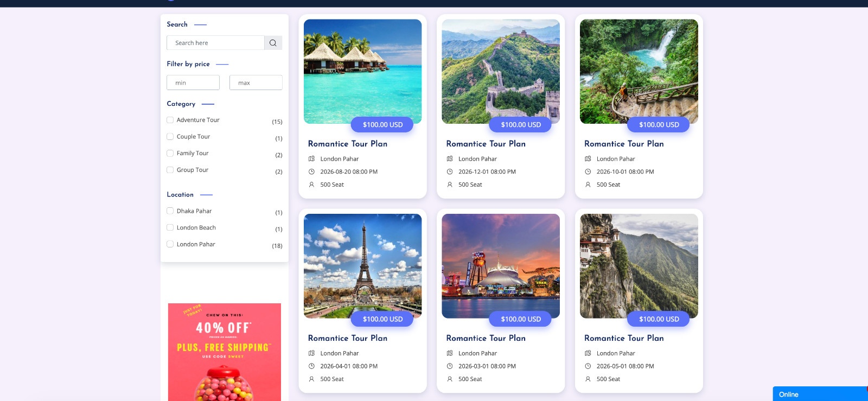This screenshot has height=401, width=868.
Task: Open Romantice Tour Plan dated 2026-05-01
Action: [624, 338]
